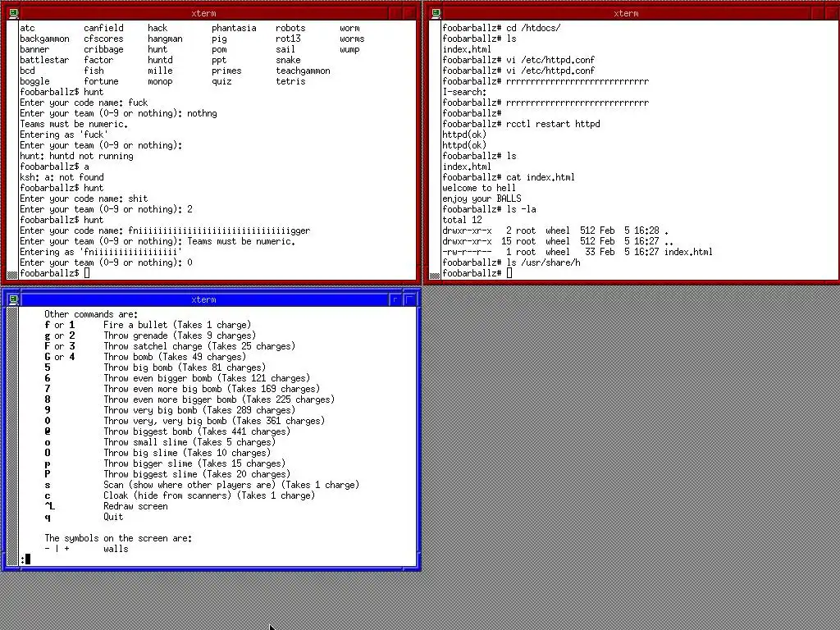Click 'The symbols on the screen are:' line

118,538
